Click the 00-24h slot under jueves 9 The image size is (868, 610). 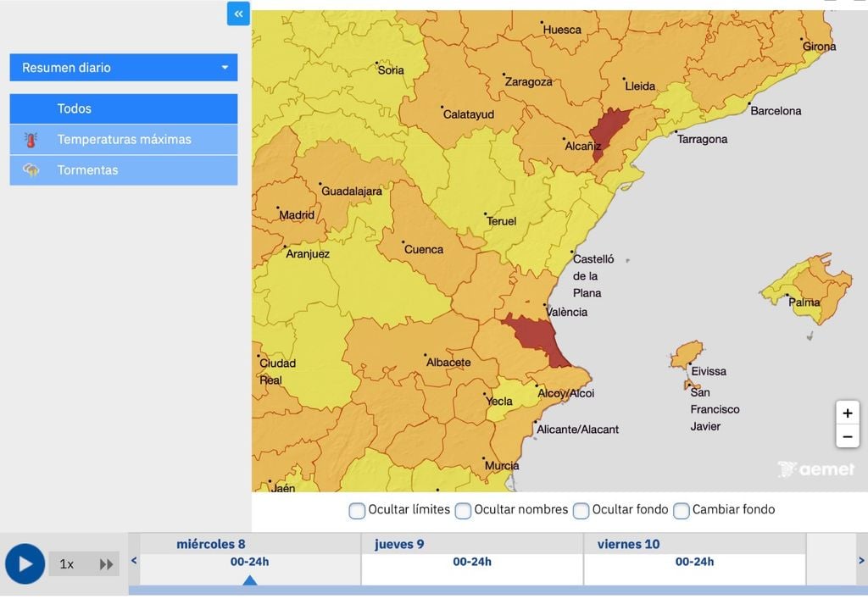[x=472, y=562]
